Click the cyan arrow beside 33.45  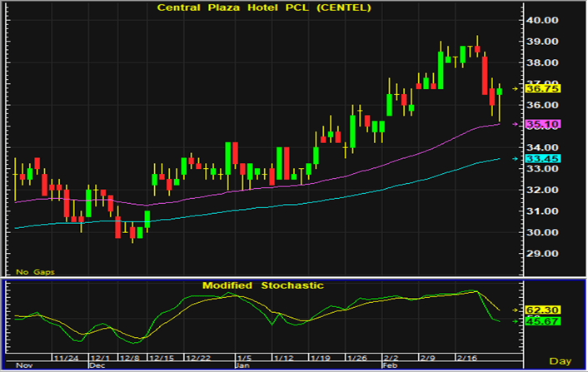pyautogui.click(x=516, y=159)
